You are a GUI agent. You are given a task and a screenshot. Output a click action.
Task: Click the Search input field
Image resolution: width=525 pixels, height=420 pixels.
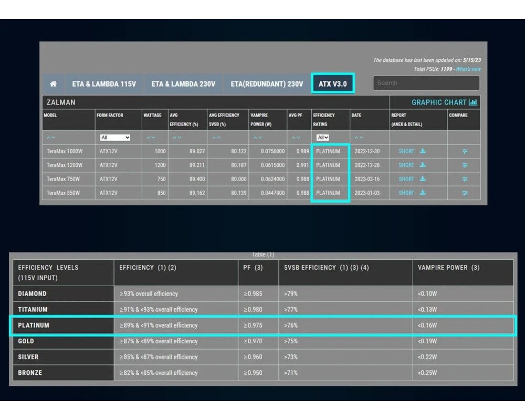[x=426, y=83]
